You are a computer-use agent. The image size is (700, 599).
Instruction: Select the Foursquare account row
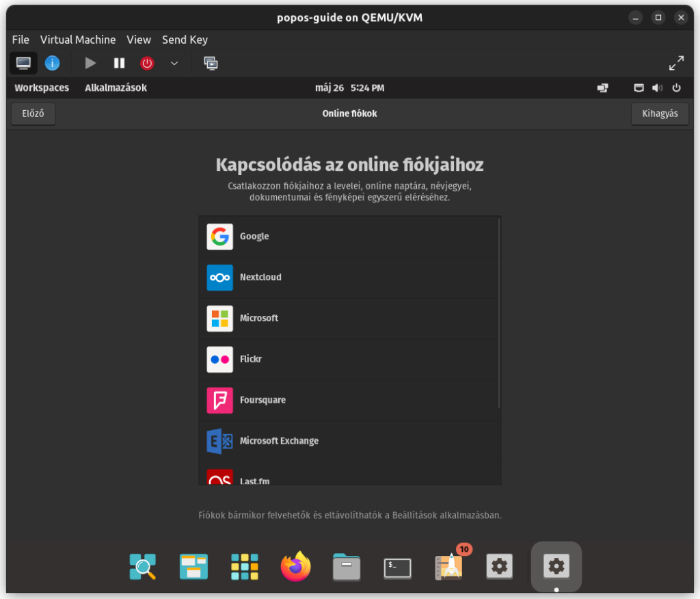[349, 401]
